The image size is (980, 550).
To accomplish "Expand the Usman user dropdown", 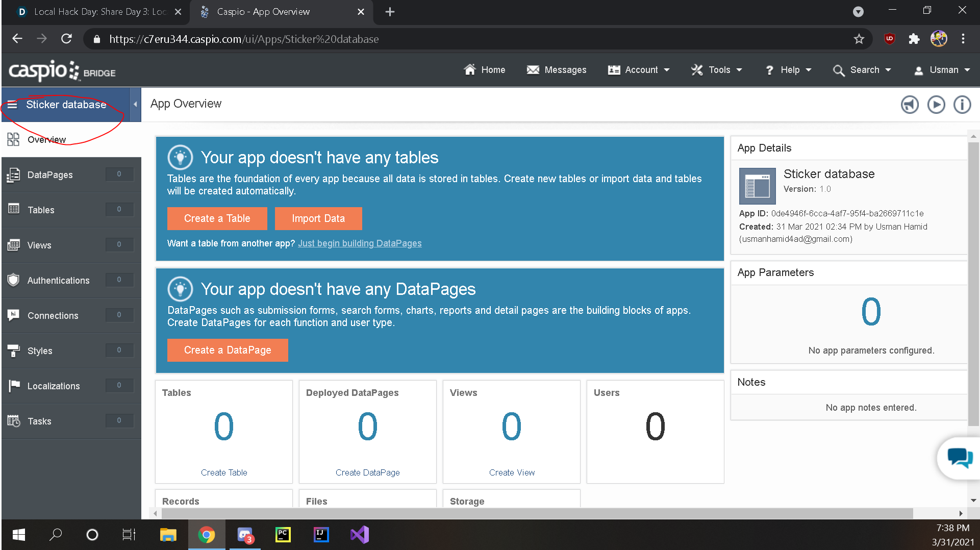I will point(942,70).
